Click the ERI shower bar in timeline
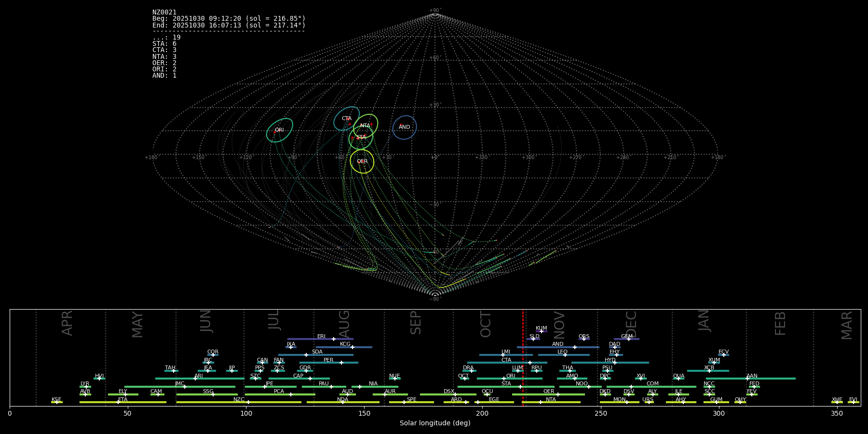868x434 pixels. pyautogui.click(x=320, y=339)
